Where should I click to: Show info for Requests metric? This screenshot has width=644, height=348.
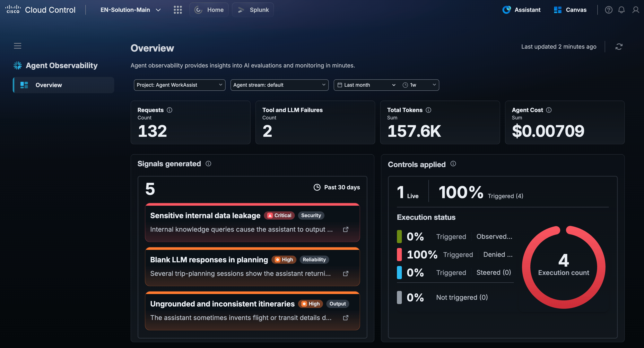[x=169, y=110]
